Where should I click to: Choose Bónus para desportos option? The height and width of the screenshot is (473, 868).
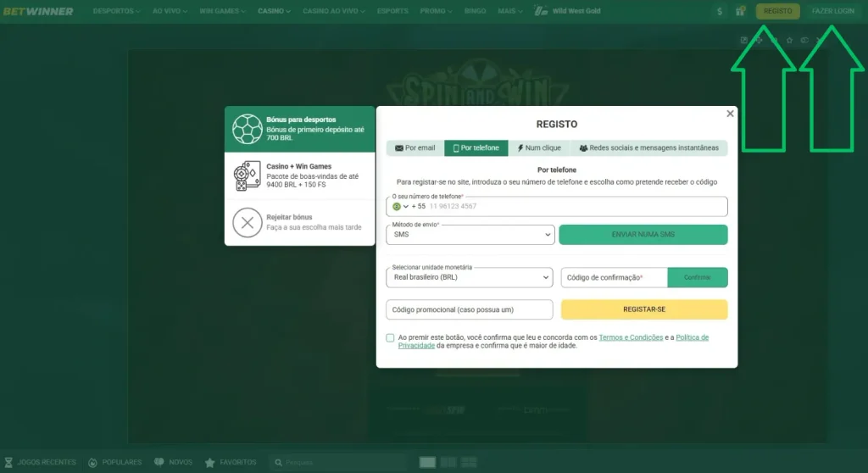point(299,129)
